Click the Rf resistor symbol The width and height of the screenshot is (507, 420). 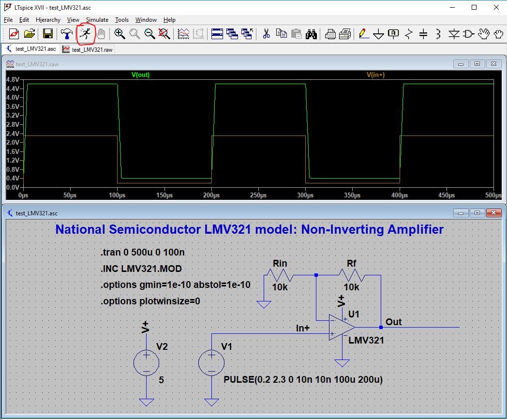[352, 276]
